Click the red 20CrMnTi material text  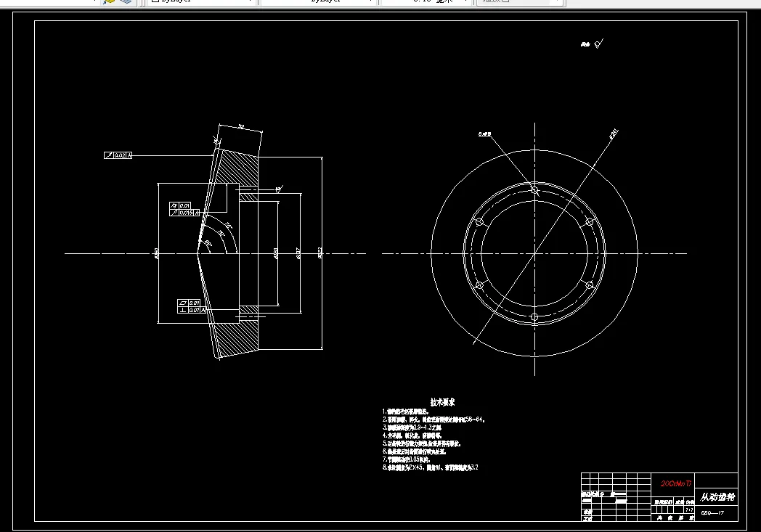(x=675, y=483)
